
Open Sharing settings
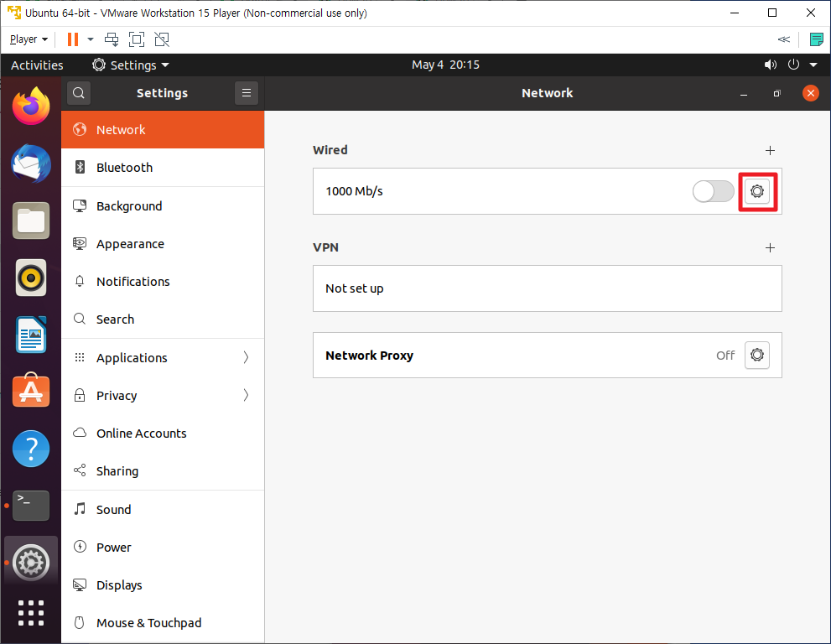(x=163, y=471)
